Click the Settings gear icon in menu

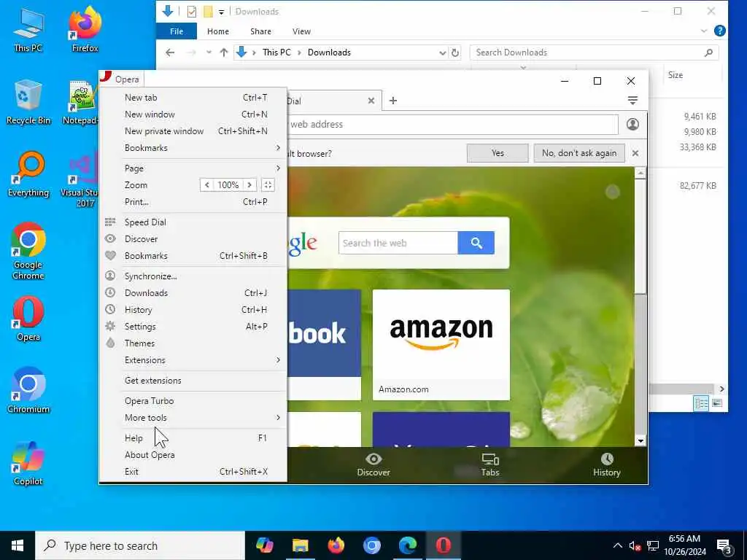click(x=110, y=326)
